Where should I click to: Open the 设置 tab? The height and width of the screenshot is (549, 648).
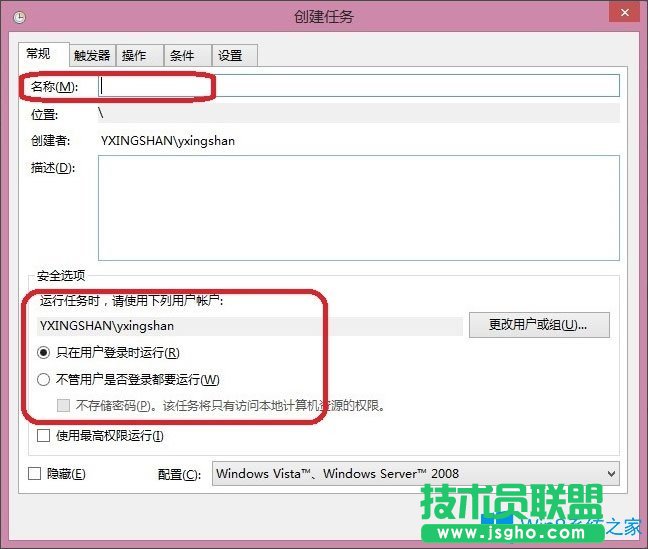click(x=235, y=55)
